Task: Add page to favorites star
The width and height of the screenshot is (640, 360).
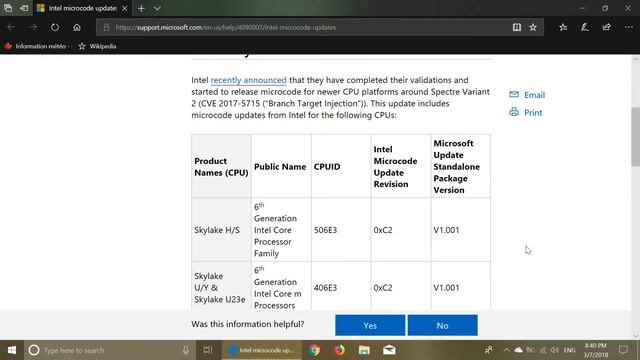Action: (533, 27)
